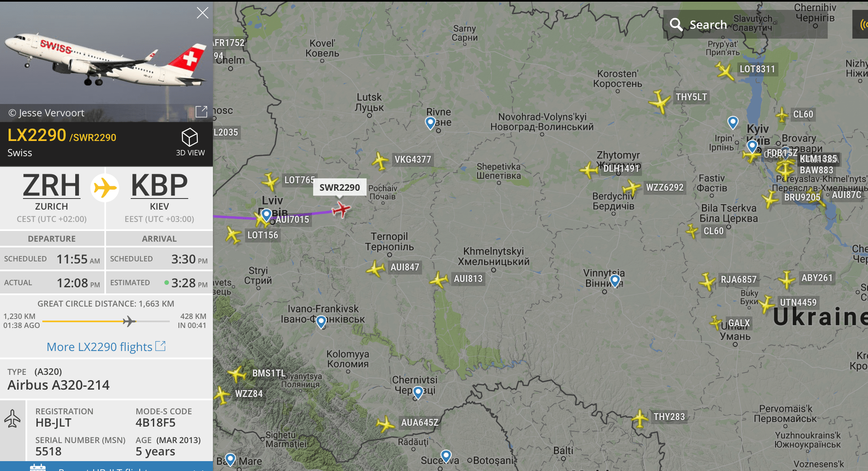
Task: Open the 3D VIEW cube icon
Action: click(x=190, y=137)
